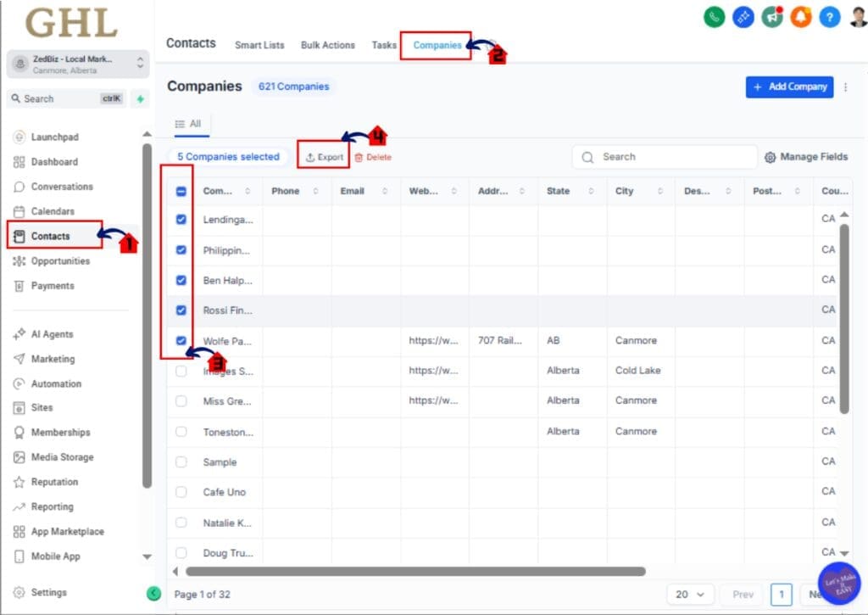Click the Add Company button

[x=789, y=87]
